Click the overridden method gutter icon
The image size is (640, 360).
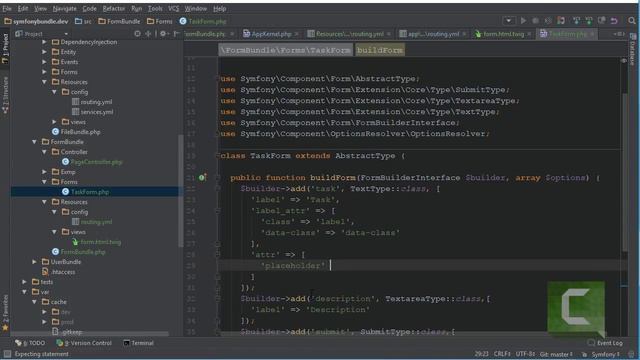[202, 178]
